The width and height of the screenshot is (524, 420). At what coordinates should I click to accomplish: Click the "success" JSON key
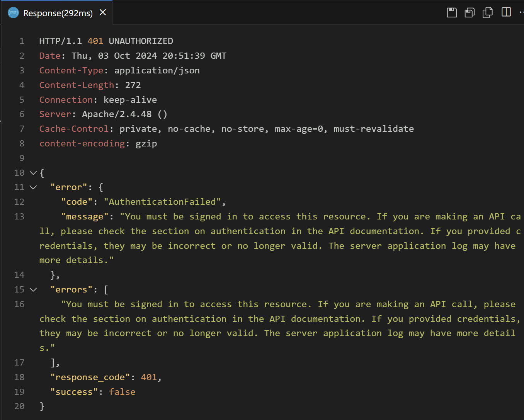tap(74, 392)
